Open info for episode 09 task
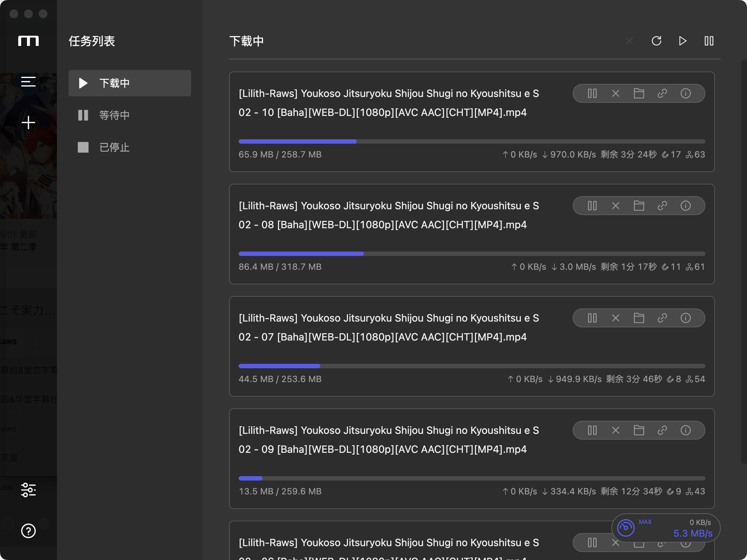The width and height of the screenshot is (747, 560). [x=686, y=430]
